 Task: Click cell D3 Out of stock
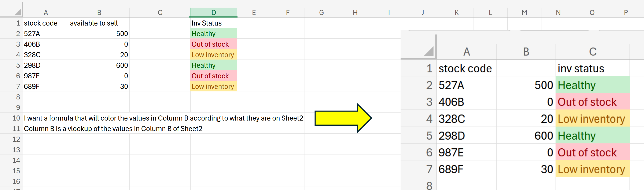pyautogui.click(x=213, y=44)
